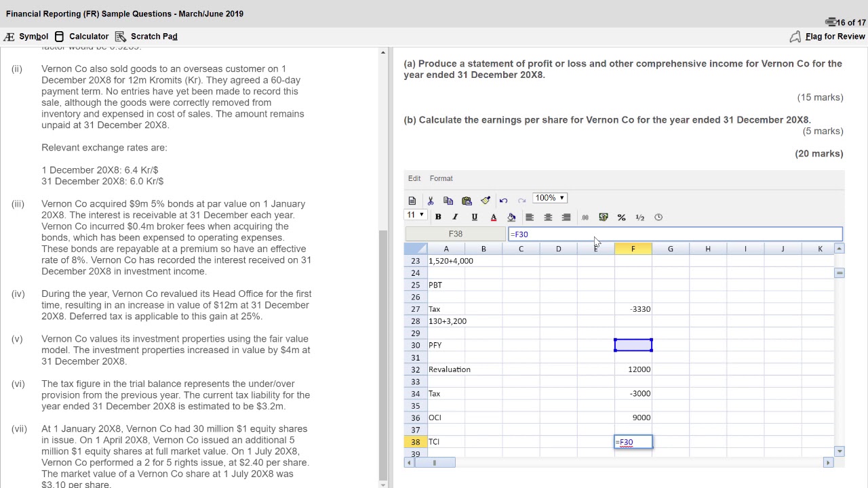Open the Scratch Pad
This screenshot has width=868, height=488.
click(x=146, y=37)
